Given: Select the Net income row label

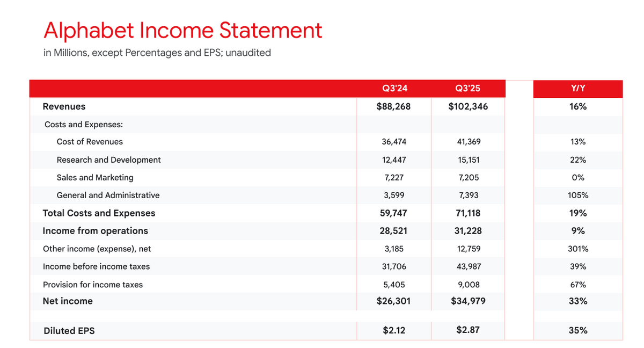Looking at the screenshot, I should [x=68, y=301].
